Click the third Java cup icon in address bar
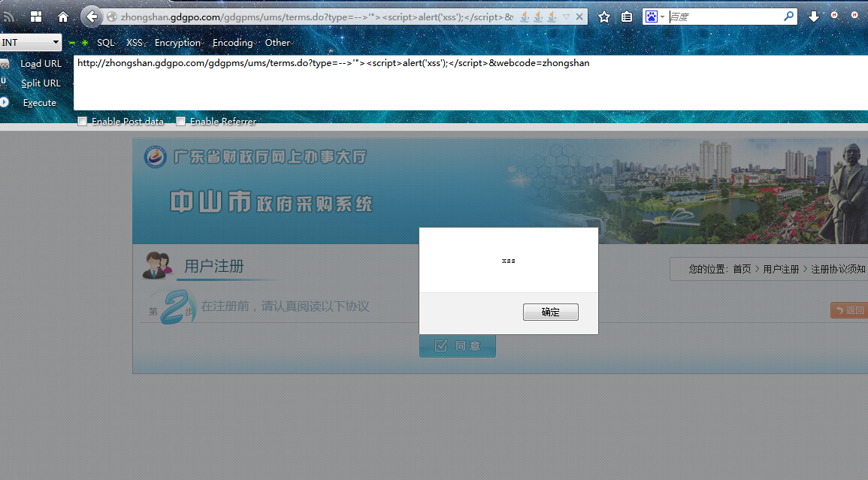This screenshot has height=480, width=868. [552, 17]
